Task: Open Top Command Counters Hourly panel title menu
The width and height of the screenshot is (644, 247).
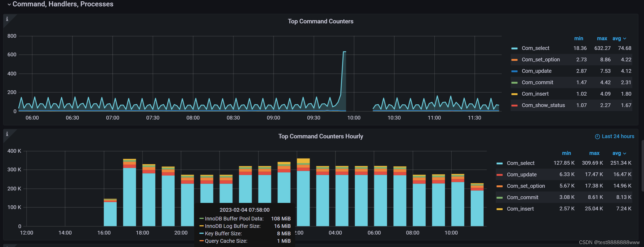Action: pos(320,136)
